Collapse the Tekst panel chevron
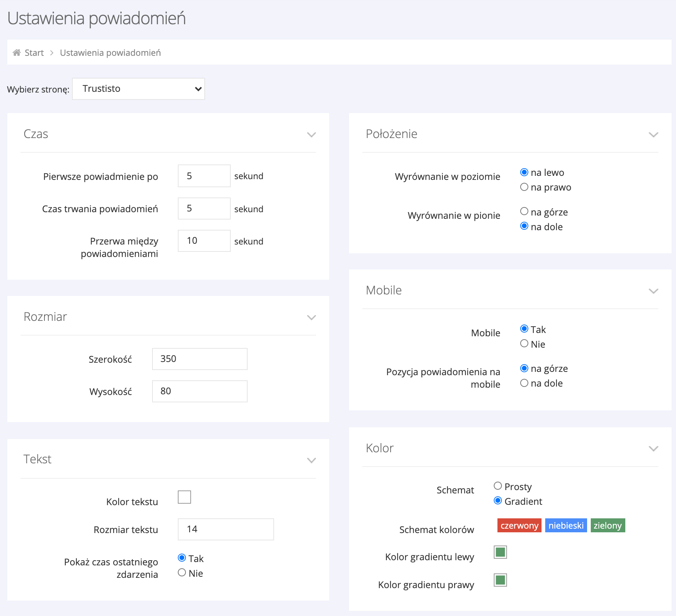This screenshot has width=676, height=616. coord(311,460)
